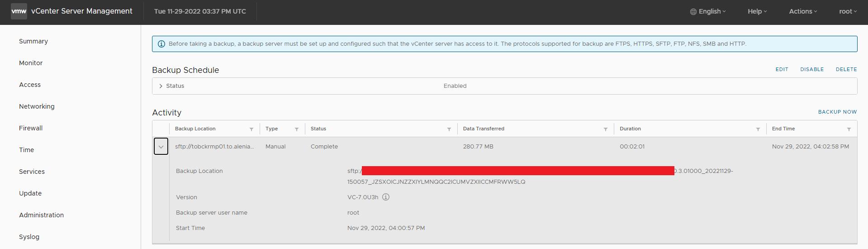Click the info icon in the banner
Screen dimensions: 868x249
161,44
